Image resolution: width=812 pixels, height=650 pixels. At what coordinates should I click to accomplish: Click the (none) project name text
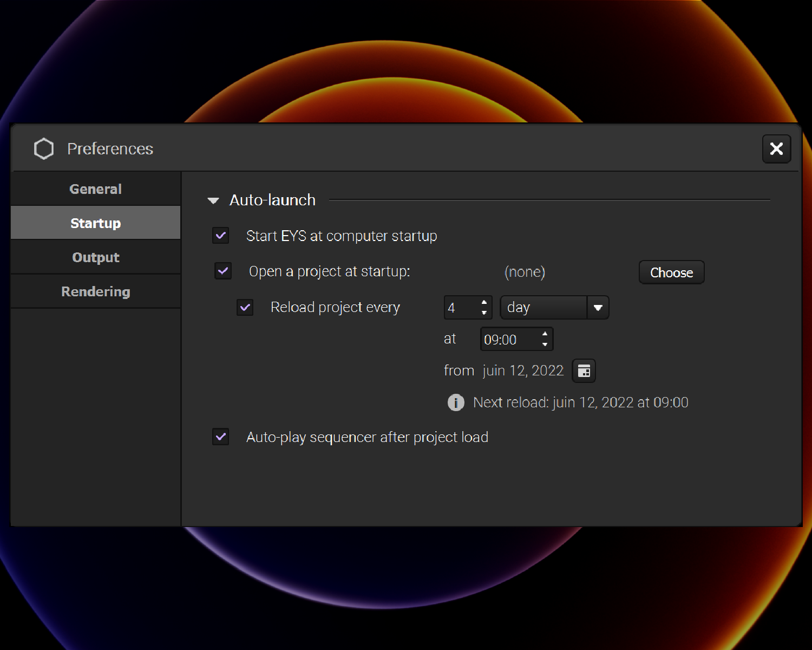click(x=525, y=272)
